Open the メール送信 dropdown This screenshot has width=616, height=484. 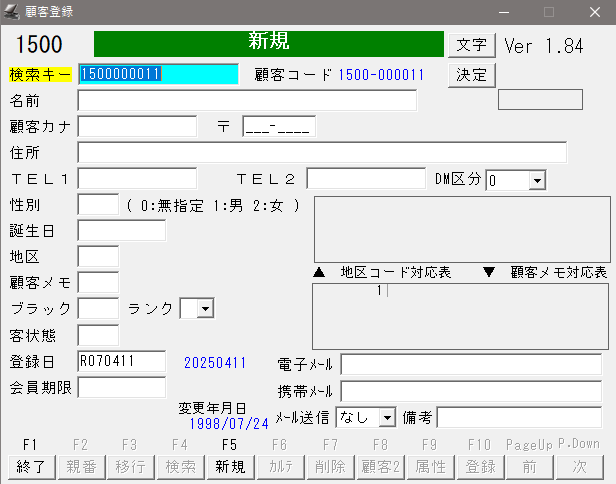point(387,416)
